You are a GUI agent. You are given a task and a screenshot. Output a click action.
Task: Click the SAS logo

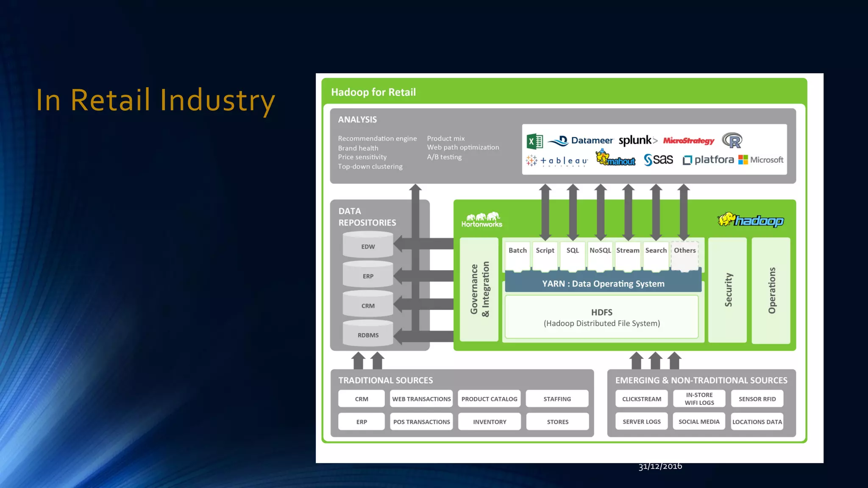(x=658, y=160)
